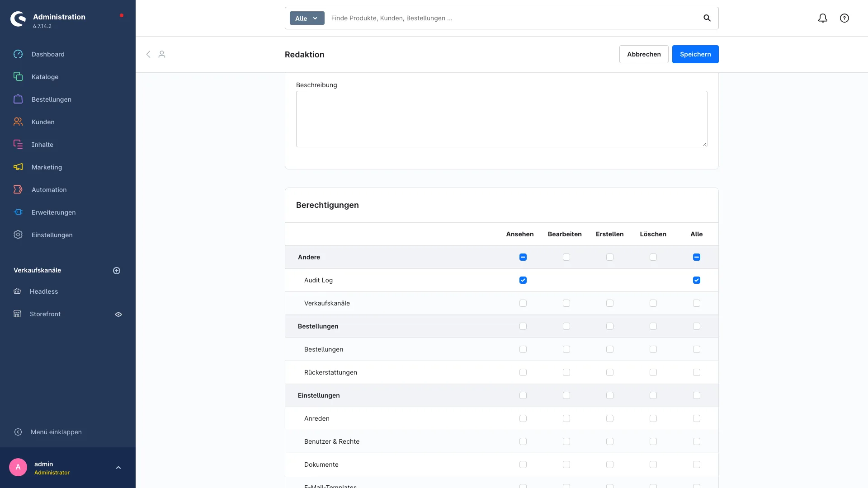Image resolution: width=868 pixels, height=488 pixels.
Task: Open Kataloge menu item
Action: [x=45, y=77]
